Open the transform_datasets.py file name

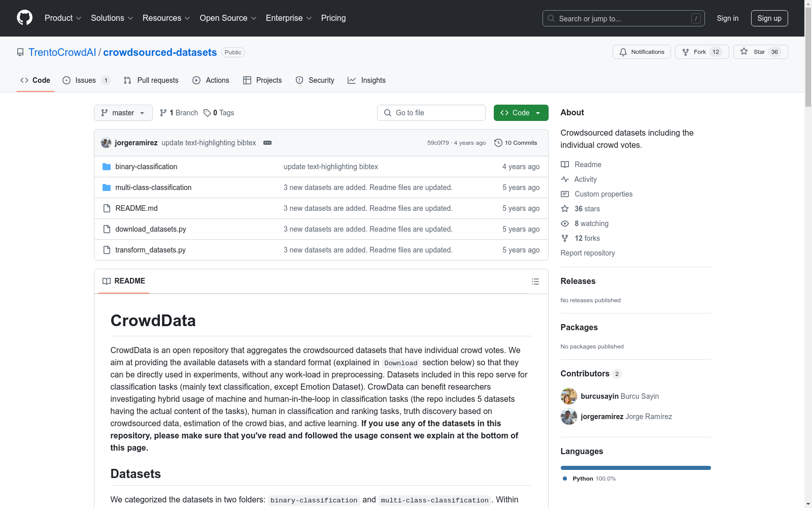pos(150,250)
